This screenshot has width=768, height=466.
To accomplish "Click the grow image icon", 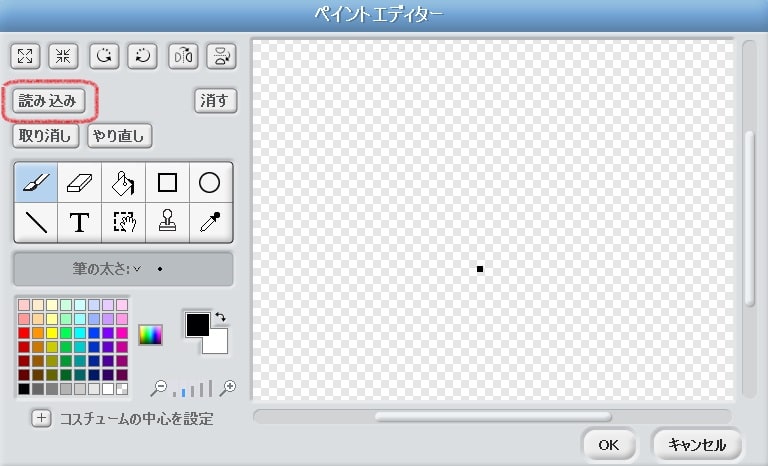I will coord(25,55).
